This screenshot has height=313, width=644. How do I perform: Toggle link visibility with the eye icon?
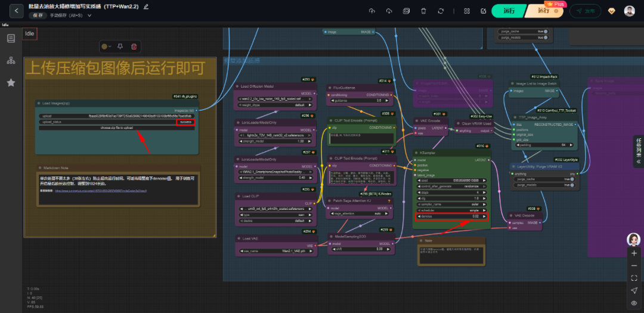point(634,303)
